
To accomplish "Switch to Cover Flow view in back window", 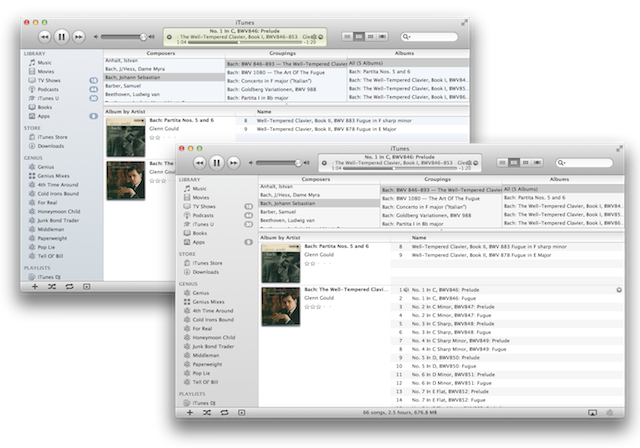I will (x=382, y=36).
